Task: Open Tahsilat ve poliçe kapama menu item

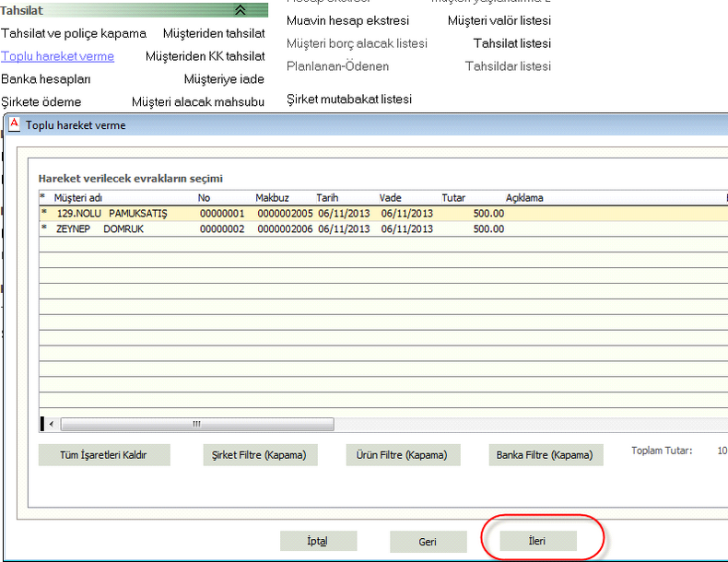Action: (x=74, y=33)
